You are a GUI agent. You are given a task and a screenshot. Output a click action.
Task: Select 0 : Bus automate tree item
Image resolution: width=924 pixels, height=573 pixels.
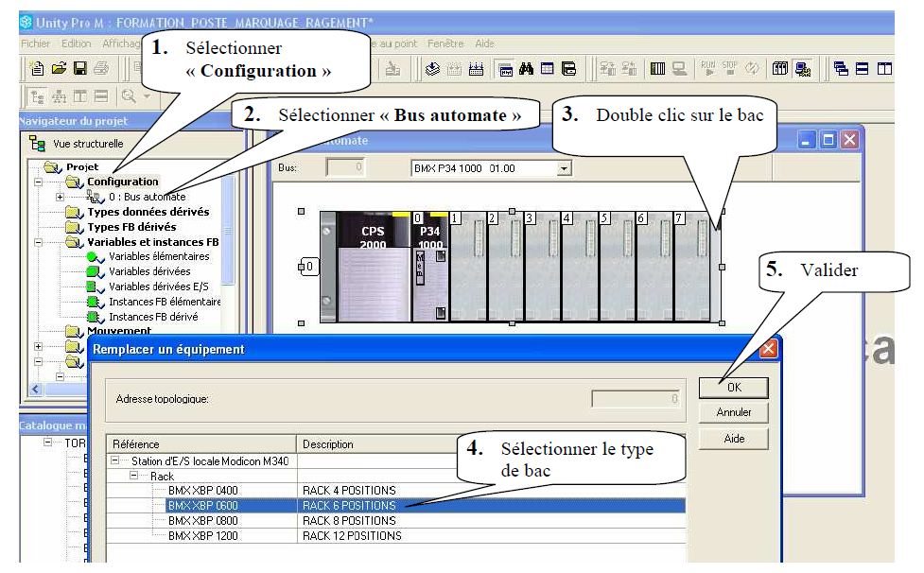coord(148,197)
